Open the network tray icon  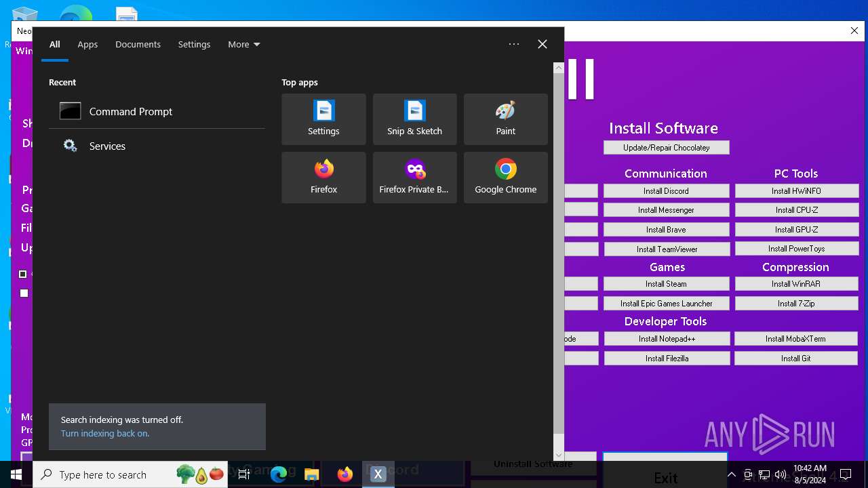[764, 474]
